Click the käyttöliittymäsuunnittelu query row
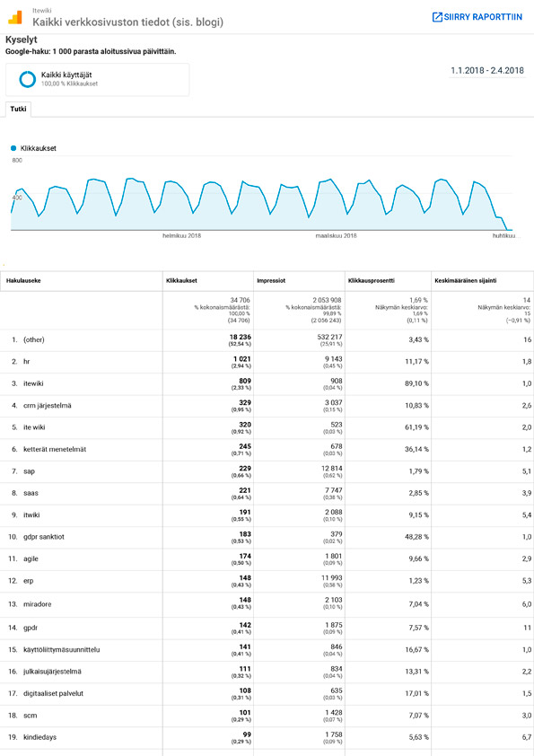Image resolution: width=534 pixels, height=756 pixels. click(x=267, y=650)
